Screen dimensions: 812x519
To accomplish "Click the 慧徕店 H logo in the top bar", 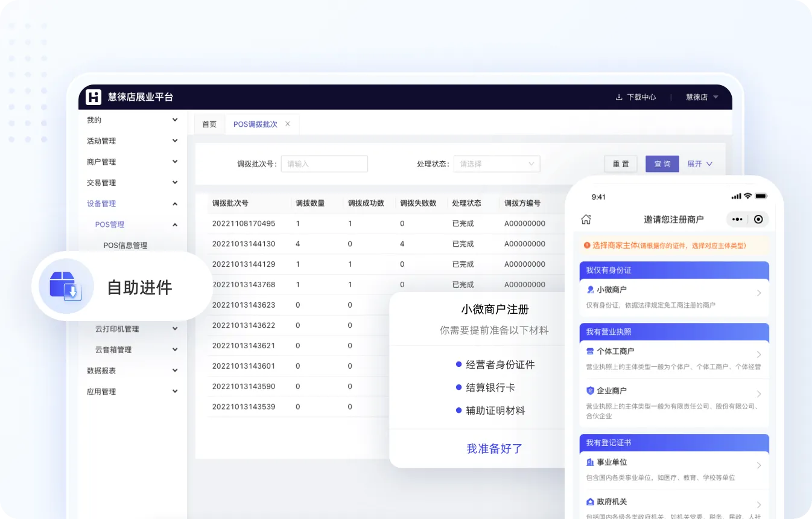I will [x=94, y=97].
